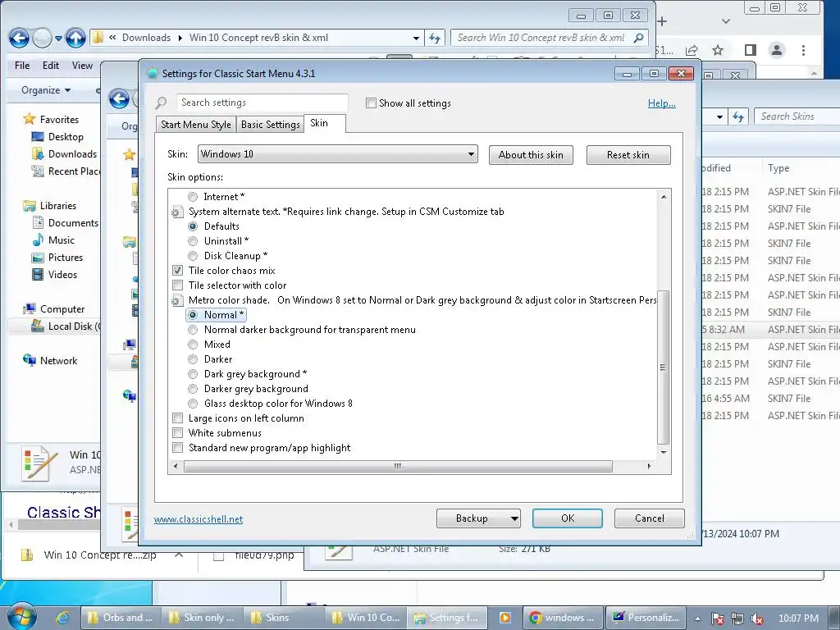Open the Skin dropdown showing Windows 10
Screen dimensions: 840x630
(337, 154)
